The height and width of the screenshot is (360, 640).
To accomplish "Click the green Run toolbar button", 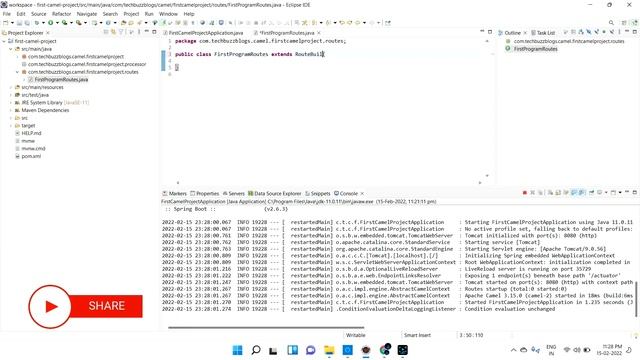I will tap(51, 23).
